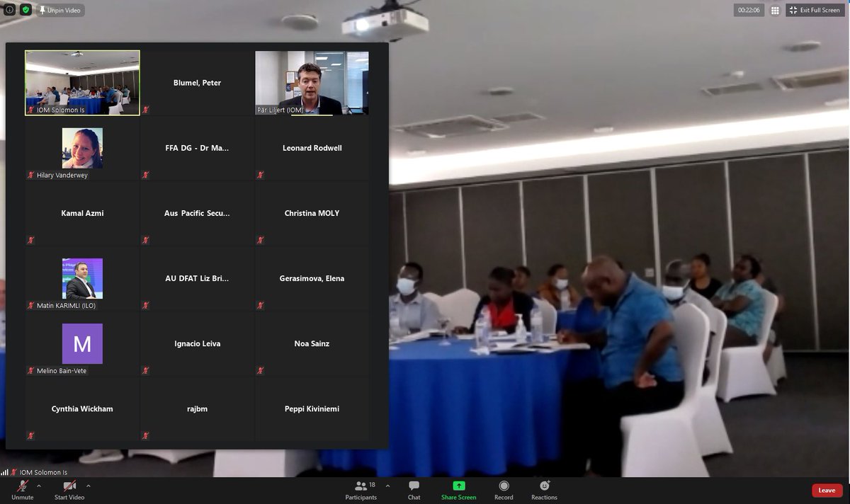
Task: Select the FFA DG - Dr Ma... tile
Action: click(x=197, y=148)
